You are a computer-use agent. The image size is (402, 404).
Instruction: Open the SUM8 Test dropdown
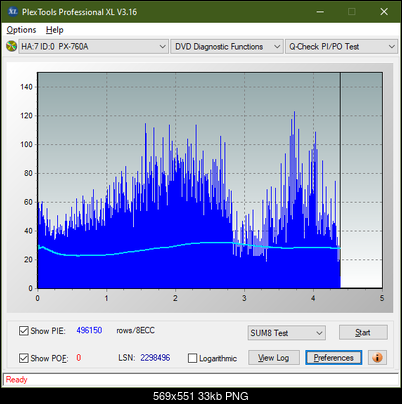287,333
